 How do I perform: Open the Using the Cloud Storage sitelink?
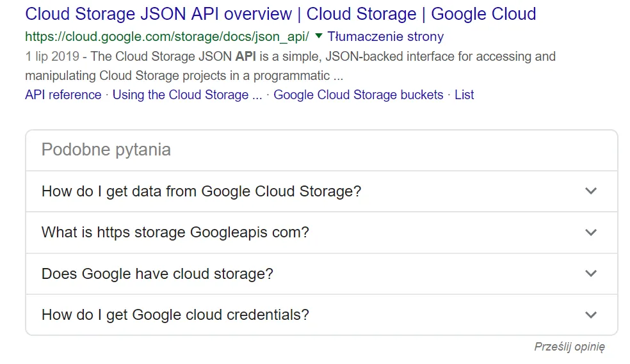coord(187,95)
